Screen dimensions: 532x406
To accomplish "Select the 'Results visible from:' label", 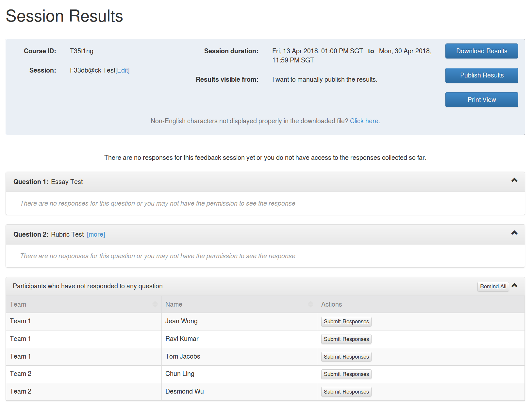I will [227, 79].
